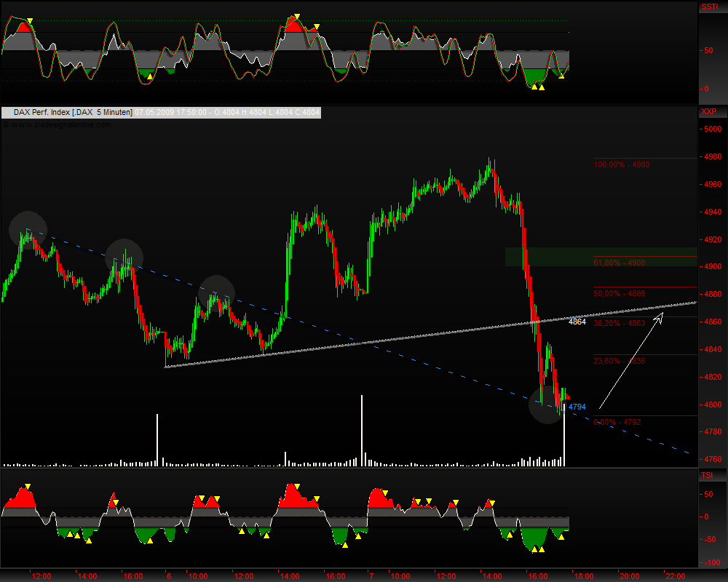The height and width of the screenshot is (582, 728).
Task: Select the XXP price panel label
Action: tap(708, 111)
